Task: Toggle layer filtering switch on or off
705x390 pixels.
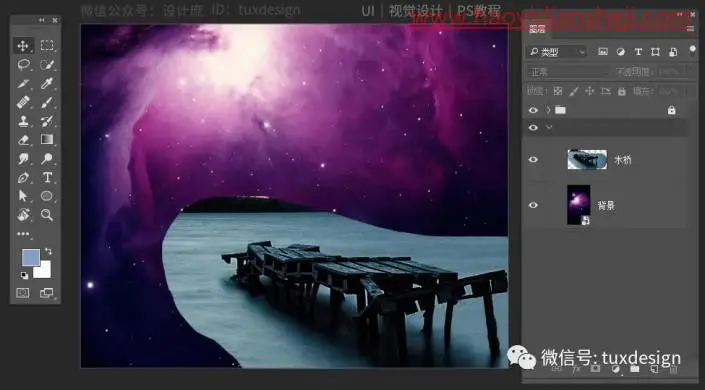Action: [x=692, y=49]
